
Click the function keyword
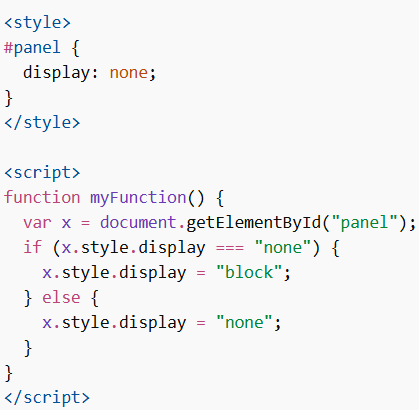pyautogui.click(x=42, y=197)
